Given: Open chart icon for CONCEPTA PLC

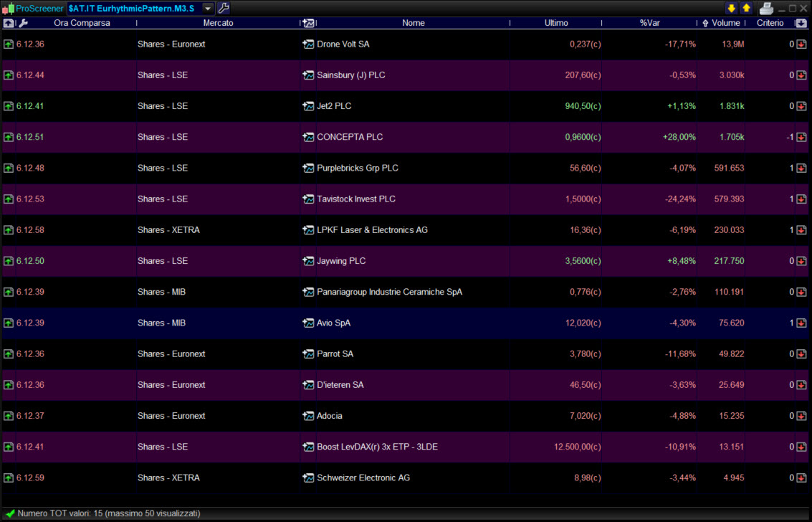Looking at the screenshot, I should click(308, 137).
